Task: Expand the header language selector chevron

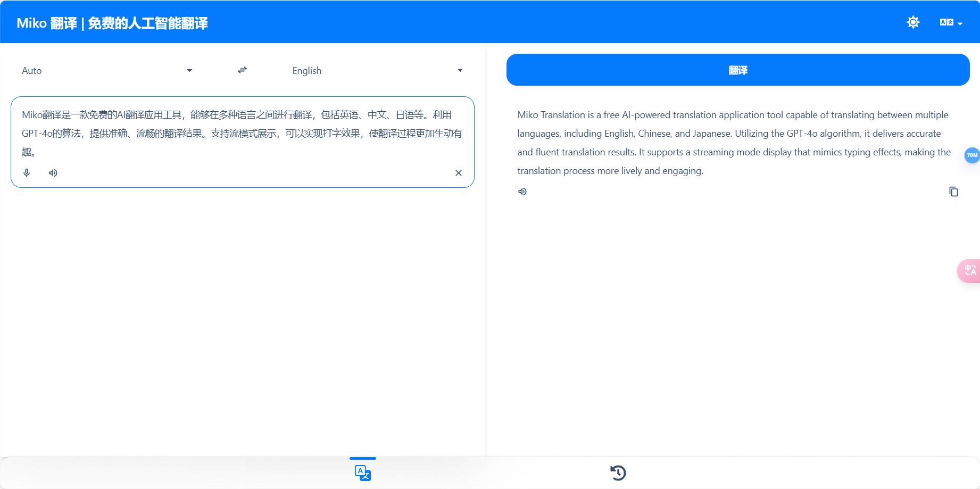Action: click(961, 23)
